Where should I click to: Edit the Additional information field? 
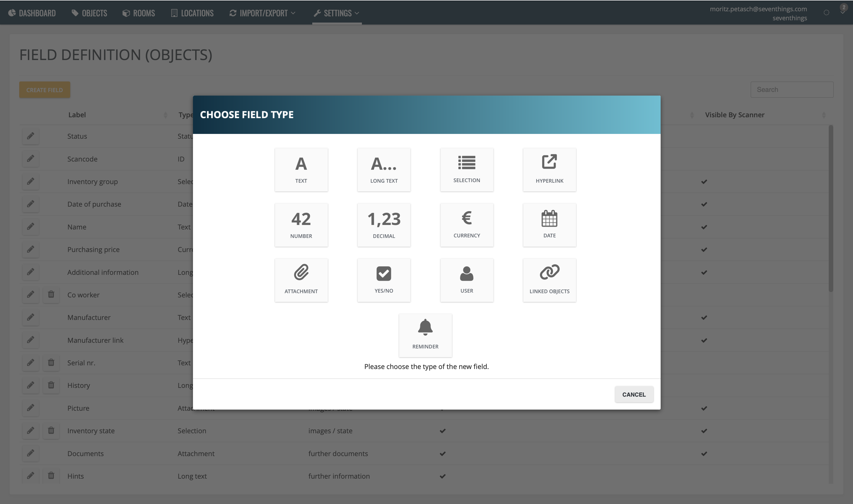(x=30, y=272)
